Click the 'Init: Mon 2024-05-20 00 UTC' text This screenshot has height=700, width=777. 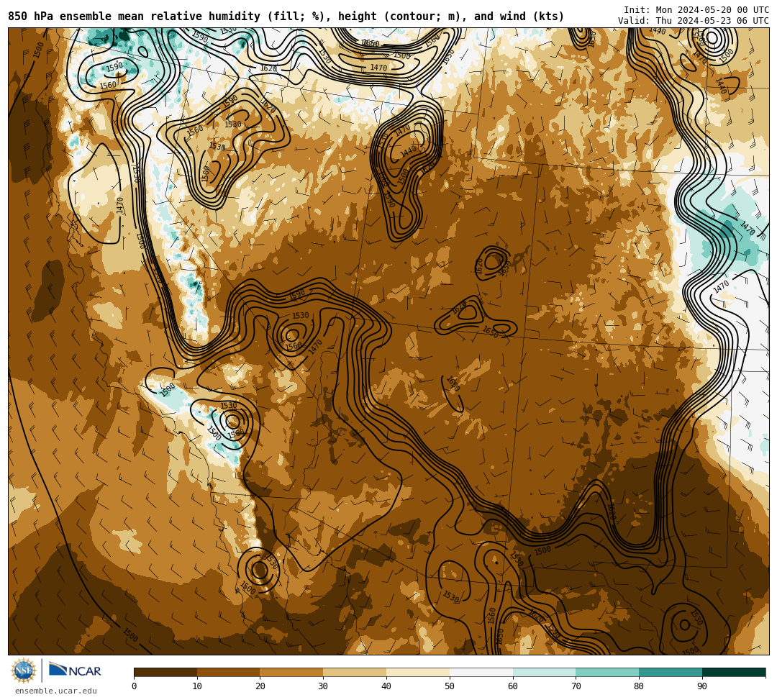696,10
